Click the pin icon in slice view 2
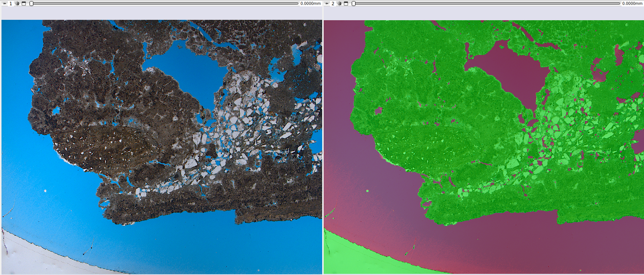 327,3
